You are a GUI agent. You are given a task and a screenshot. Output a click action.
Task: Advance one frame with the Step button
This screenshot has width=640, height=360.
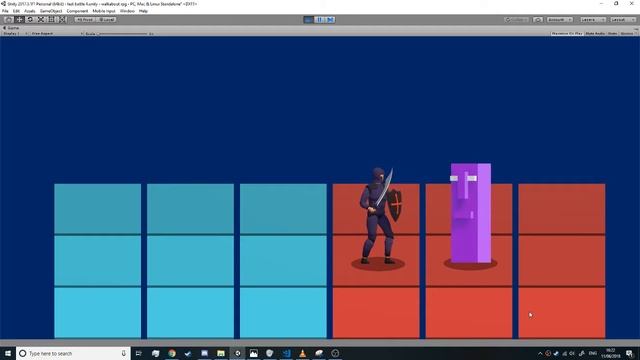pos(330,20)
